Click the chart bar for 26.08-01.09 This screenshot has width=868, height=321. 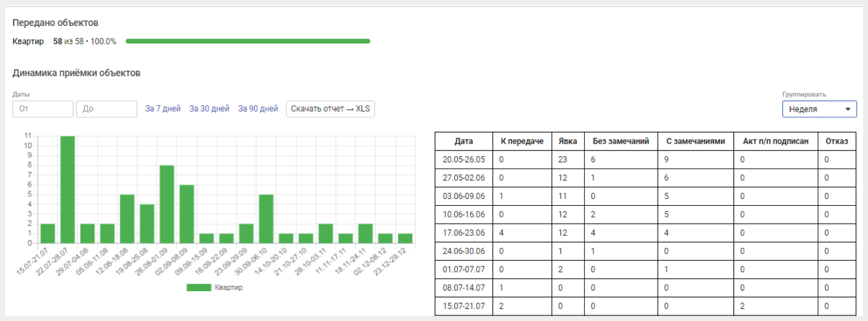click(x=167, y=204)
